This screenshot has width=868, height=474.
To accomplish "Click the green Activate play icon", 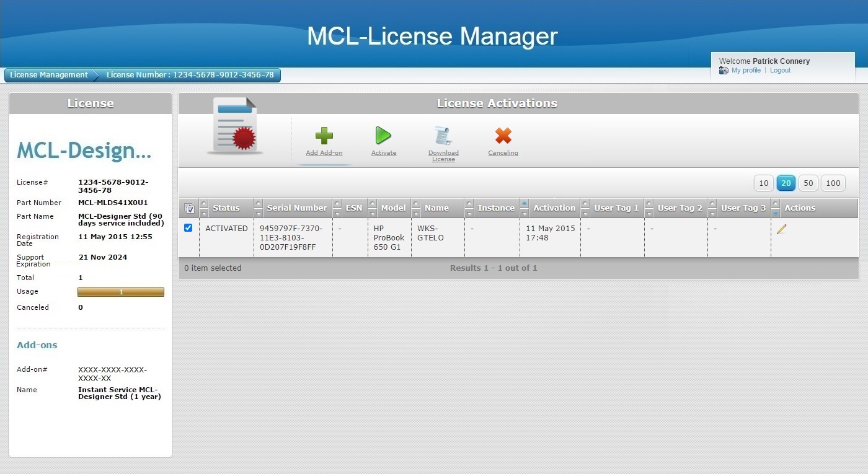I will pos(383,136).
